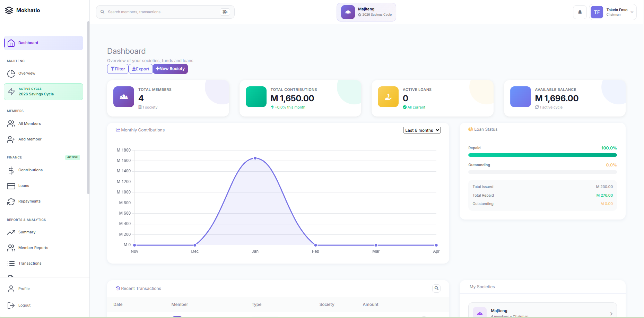Select the 2026 Savings Cycle active cycle
This screenshot has width=644, height=318.
(x=43, y=92)
